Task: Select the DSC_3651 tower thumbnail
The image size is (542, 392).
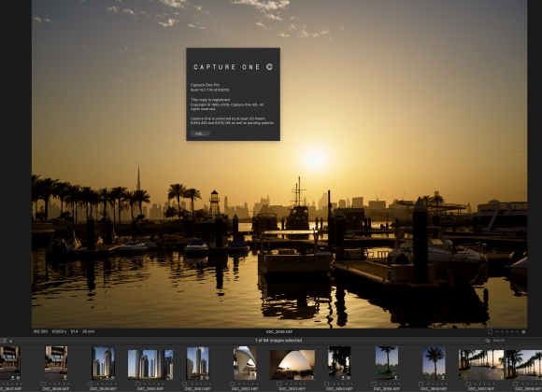Action: tap(198, 363)
